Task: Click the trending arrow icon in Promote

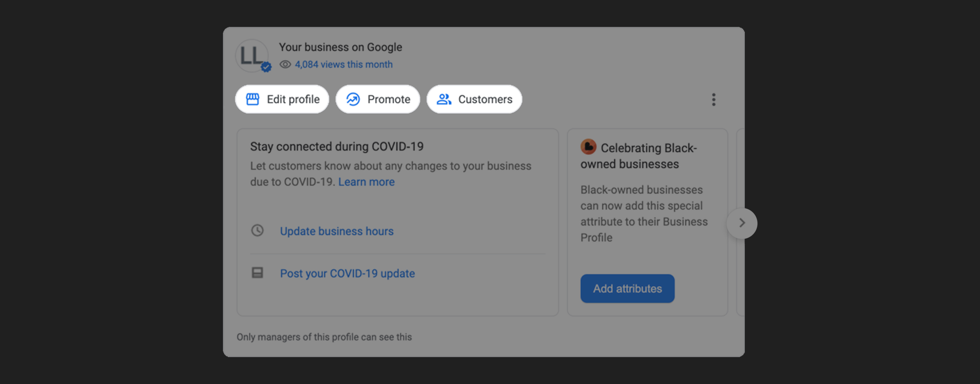Action: click(x=353, y=99)
